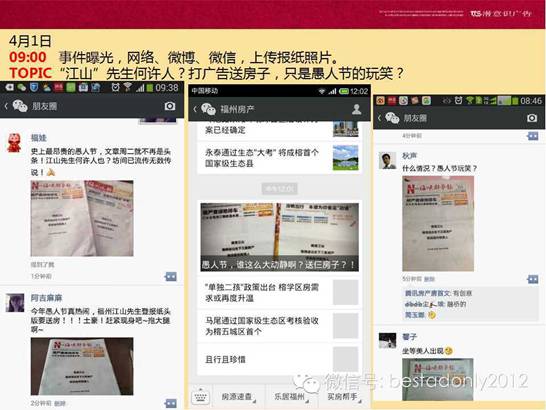Tap comment icon under 福娃's post
This screenshot has height=410, width=546.
[x=171, y=277]
